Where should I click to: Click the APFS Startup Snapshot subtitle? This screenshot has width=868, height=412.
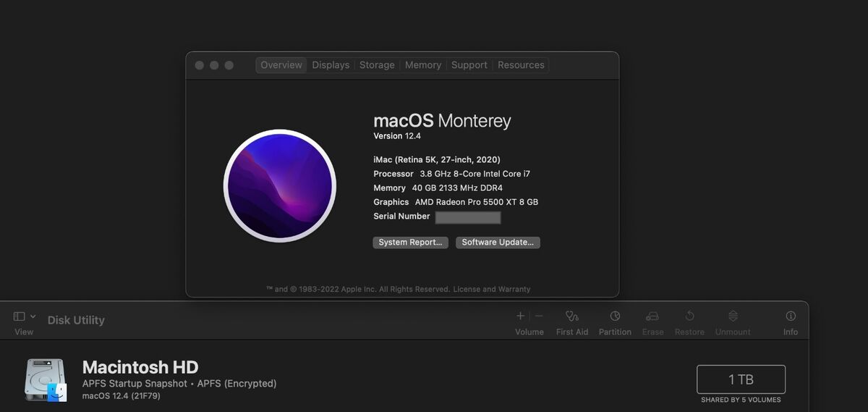coord(179,384)
